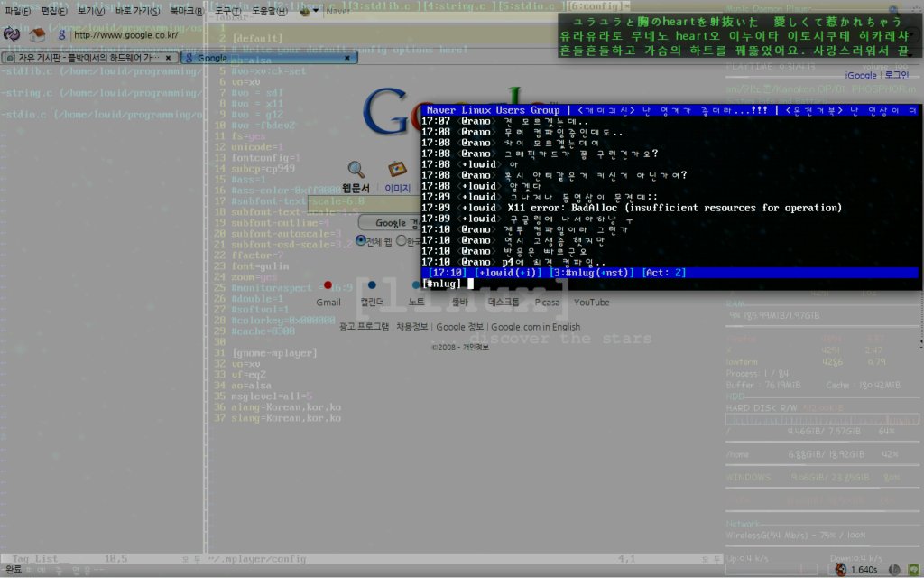
Task: Click the red dot icon above Gmail
Action: click(x=328, y=285)
